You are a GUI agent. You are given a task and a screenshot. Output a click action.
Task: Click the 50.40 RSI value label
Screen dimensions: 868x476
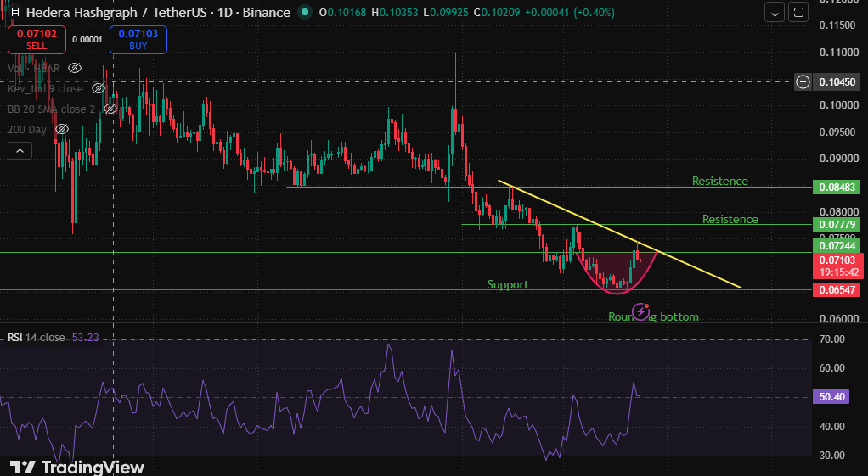pos(831,397)
